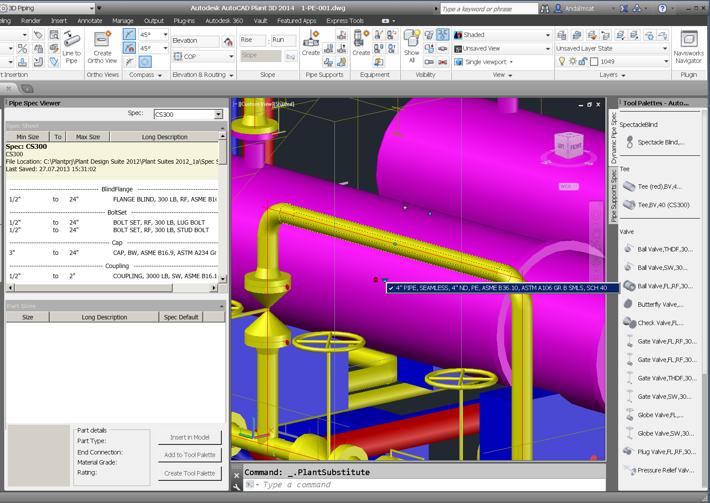Toggle the checked 4" PIPE substitution entry
Viewport: 710px width, 503px height.
pos(502,287)
